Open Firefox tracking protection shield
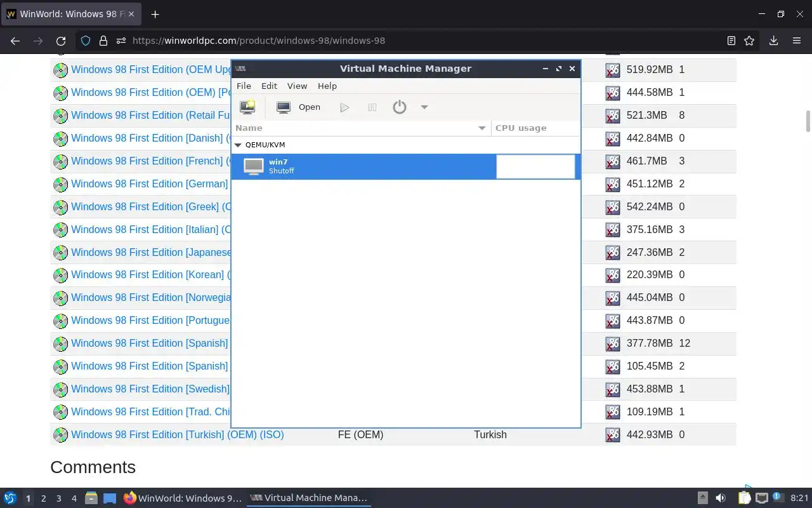The height and width of the screenshot is (508, 812). click(86, 41)
